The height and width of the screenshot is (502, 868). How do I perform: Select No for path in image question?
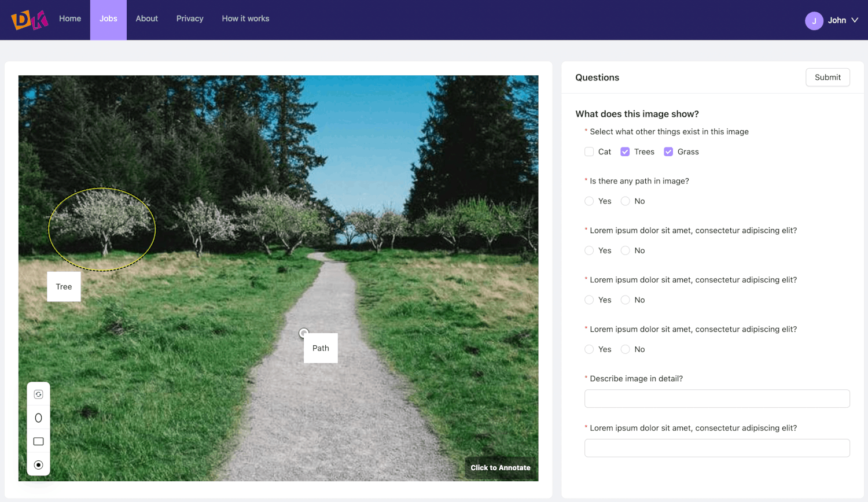point(626,201)
